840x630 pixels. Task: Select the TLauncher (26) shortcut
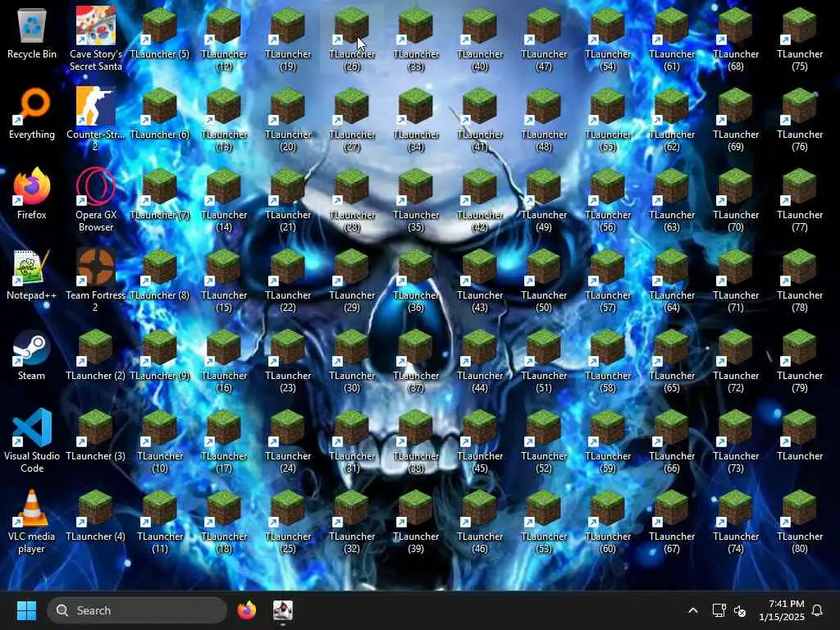click(x=352, y=39)
